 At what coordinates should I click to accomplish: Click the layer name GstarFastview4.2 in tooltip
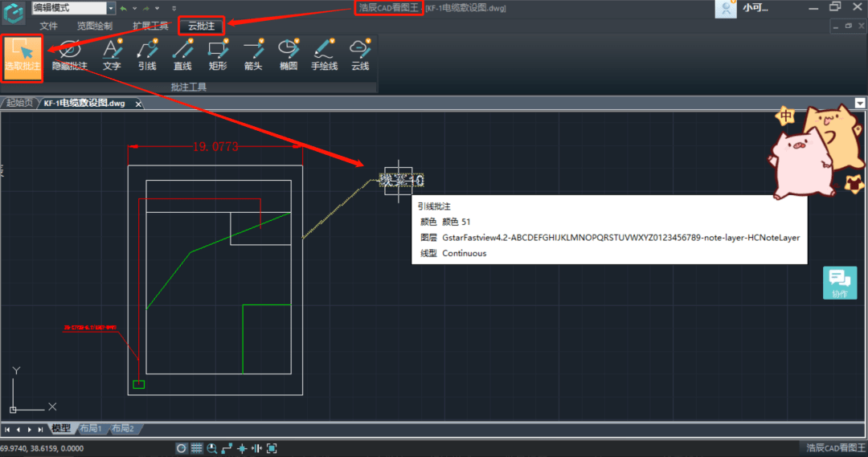pyautogui.click(x=621, y=238)
